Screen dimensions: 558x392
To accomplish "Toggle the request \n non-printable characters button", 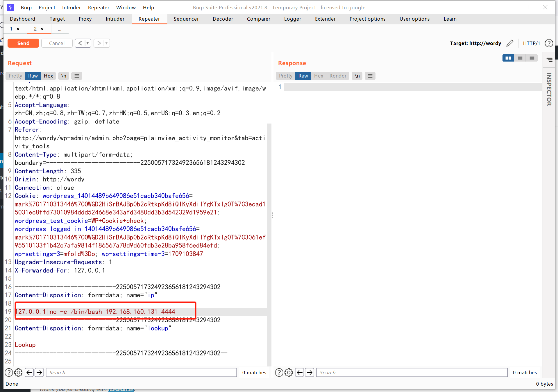I will click(x=64, y=76).
